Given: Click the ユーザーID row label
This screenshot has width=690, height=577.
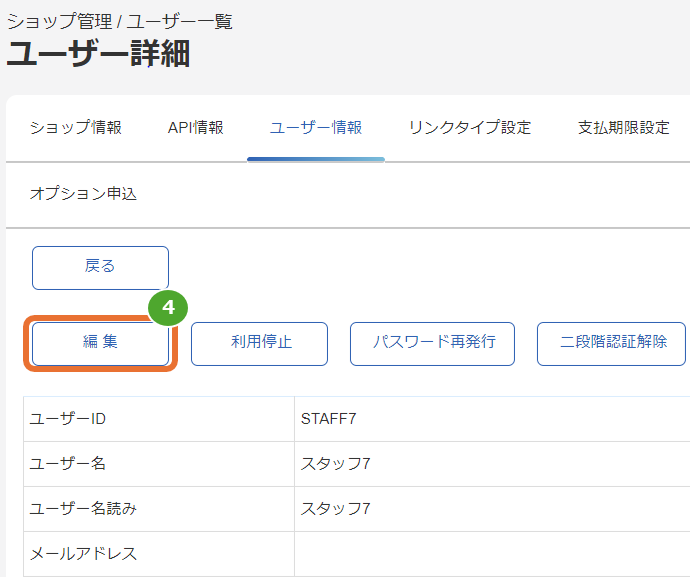Looking at the screenshot, I should (x=68, y=419).
